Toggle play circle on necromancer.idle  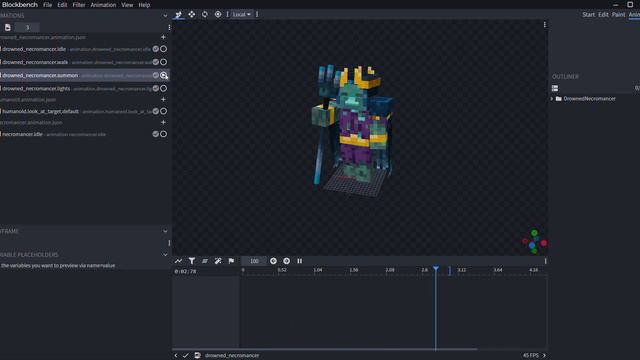click(x=163, y=134)
